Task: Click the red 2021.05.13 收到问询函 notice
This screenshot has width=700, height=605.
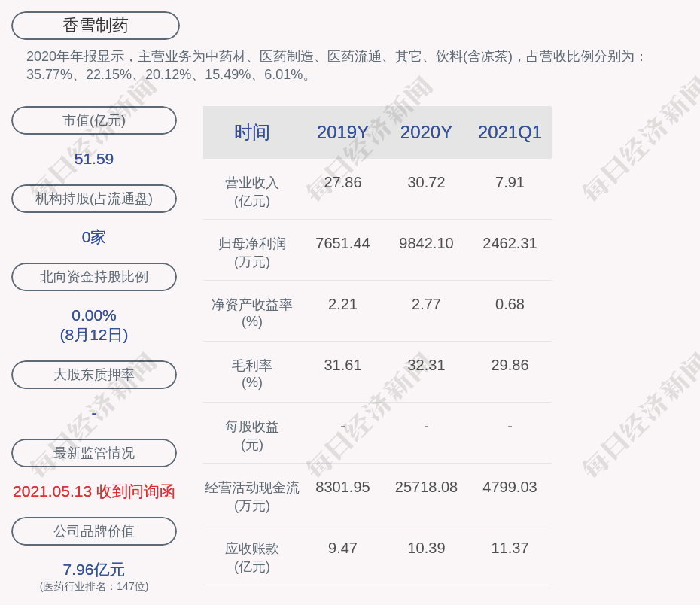Action: pos(94,491)
